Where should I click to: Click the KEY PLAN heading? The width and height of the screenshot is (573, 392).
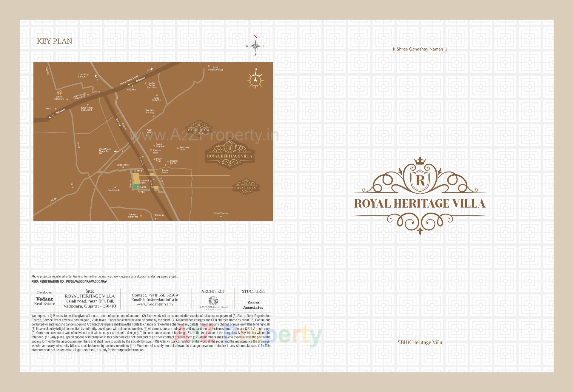point(55,41)
